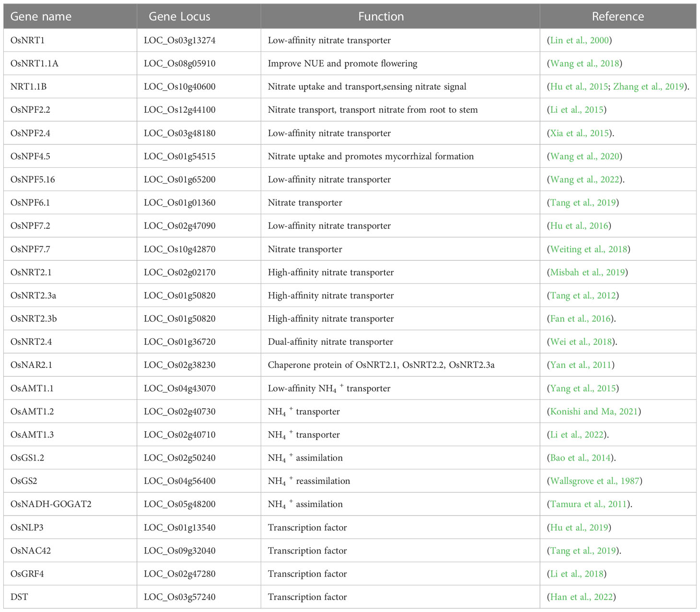Click the Yang et al., 2015 reference
This screenshot has height=612, width=700.
[583, 388]
